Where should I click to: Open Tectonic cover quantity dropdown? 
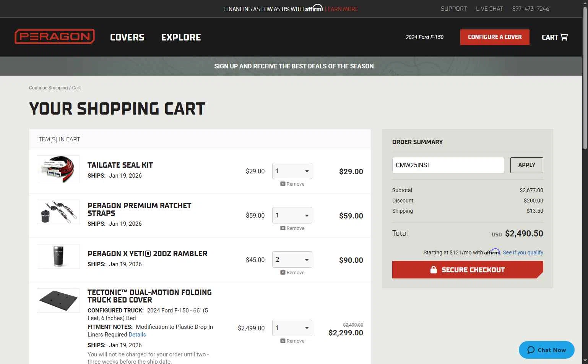coord(292,328)
